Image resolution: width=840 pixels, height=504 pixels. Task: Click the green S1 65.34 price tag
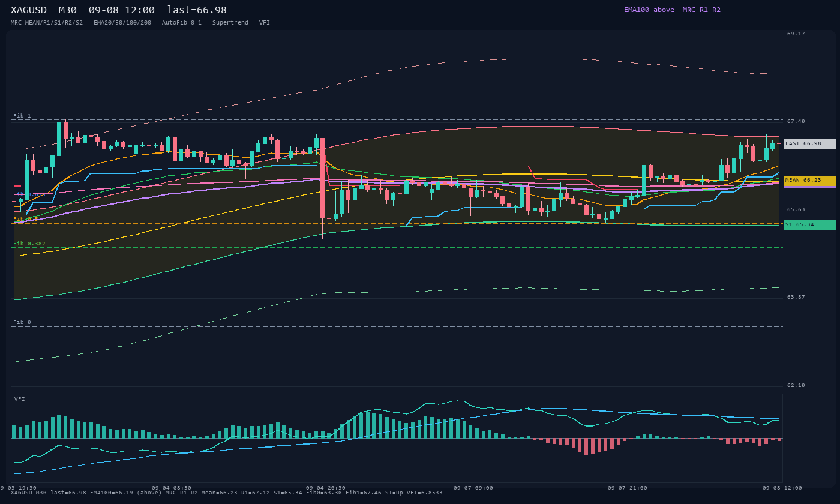(809, 225)
